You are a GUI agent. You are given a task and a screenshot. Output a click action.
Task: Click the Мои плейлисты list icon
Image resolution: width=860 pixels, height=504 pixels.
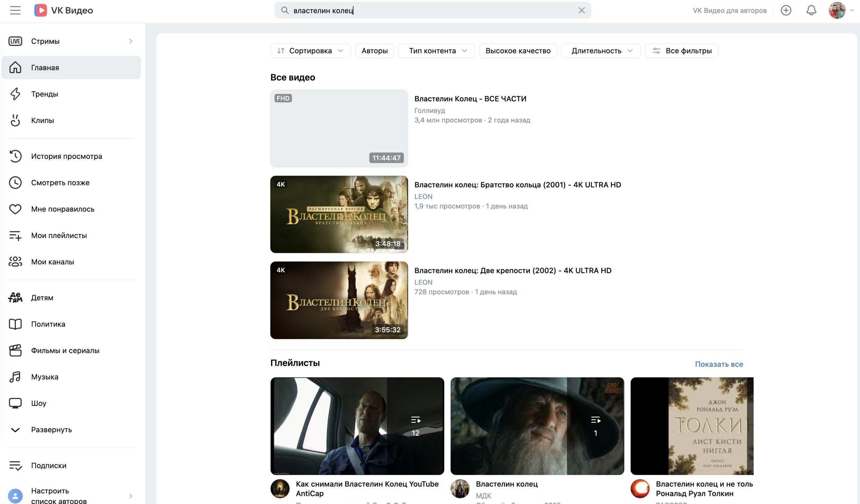click(x=15, y=235)
